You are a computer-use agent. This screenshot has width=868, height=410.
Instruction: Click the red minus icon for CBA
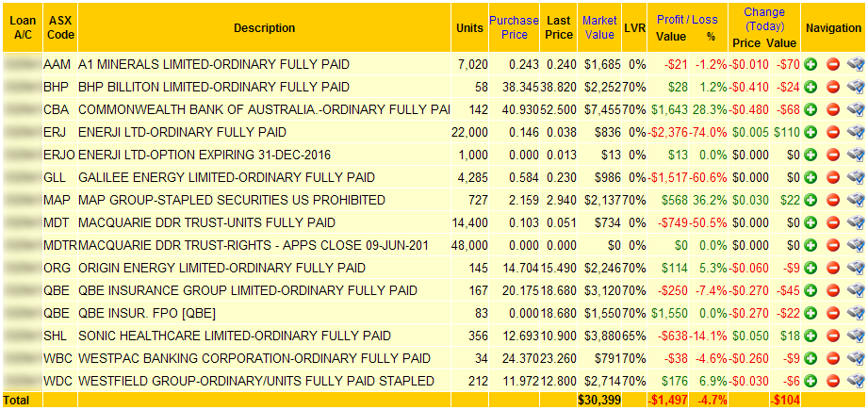(833, 109)
